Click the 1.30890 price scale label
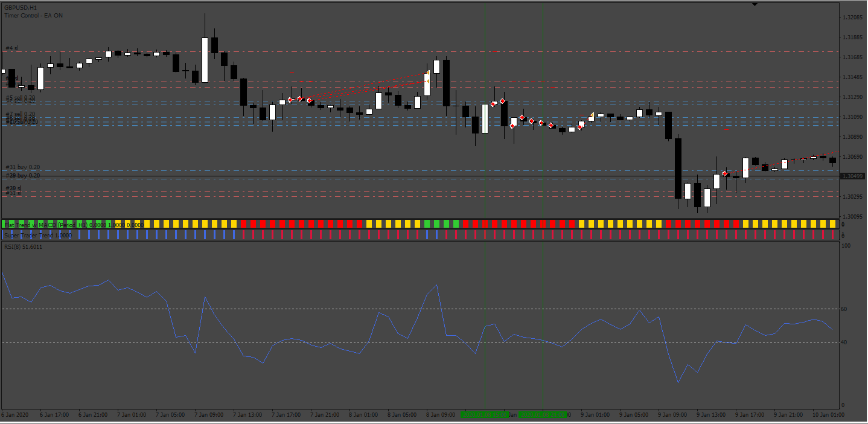 (x=851, y=137)
